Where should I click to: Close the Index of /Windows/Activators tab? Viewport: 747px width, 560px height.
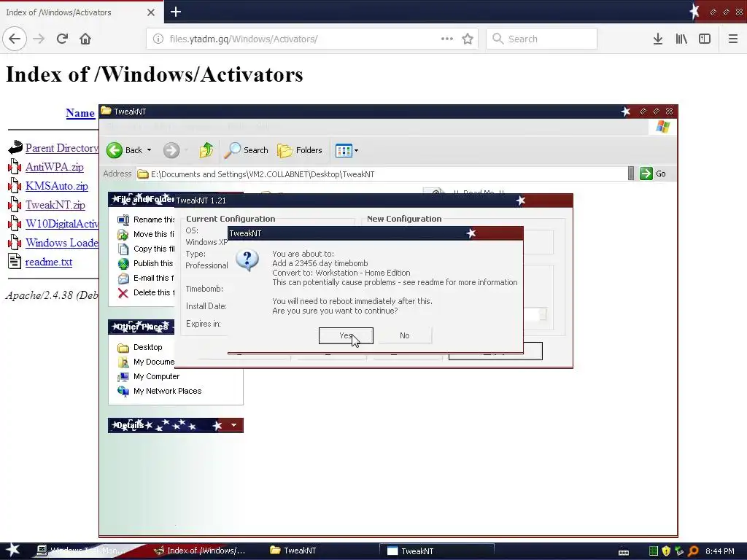point(150,12)
